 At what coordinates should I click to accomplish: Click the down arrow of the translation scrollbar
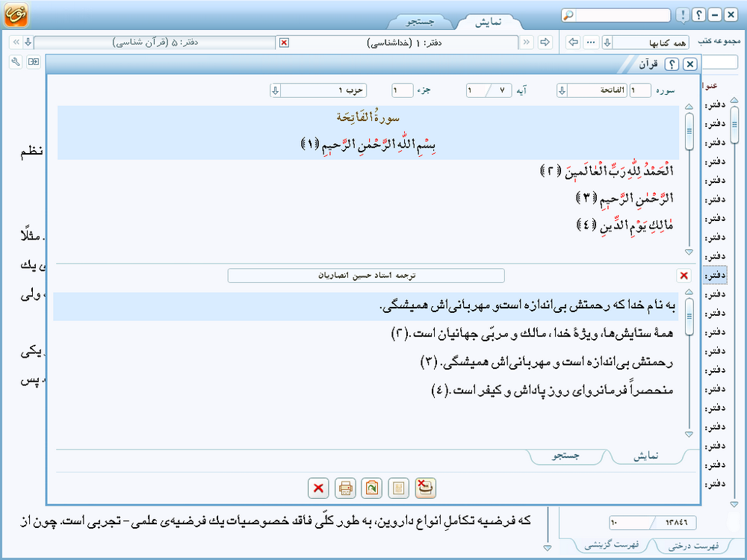click(x=689, y=435)
